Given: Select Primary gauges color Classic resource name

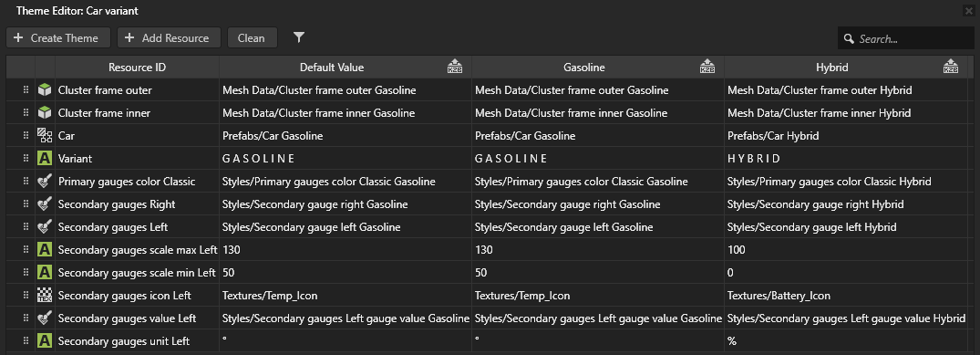Looking at the screenshot, I should [x=127, y=182].
